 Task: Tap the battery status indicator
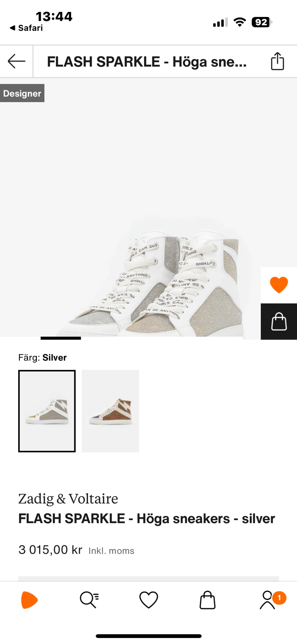click(262, 22)
